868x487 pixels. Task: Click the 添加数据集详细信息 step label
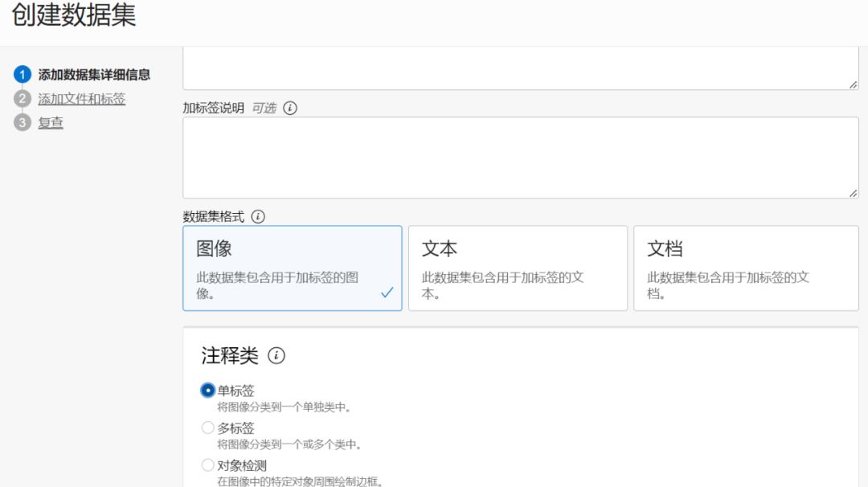(94, 75)
